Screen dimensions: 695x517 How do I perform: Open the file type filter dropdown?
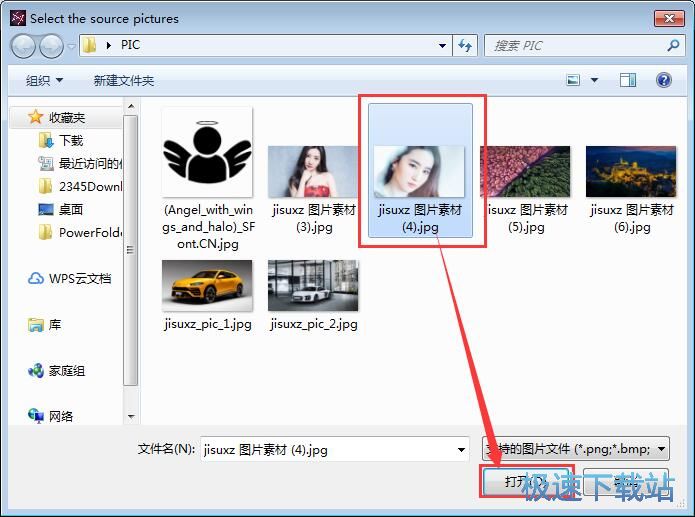pos(661,450)
